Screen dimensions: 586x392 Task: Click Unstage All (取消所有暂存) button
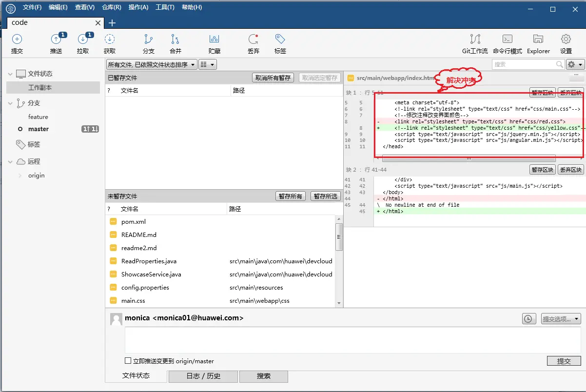(x=273, y=78)
